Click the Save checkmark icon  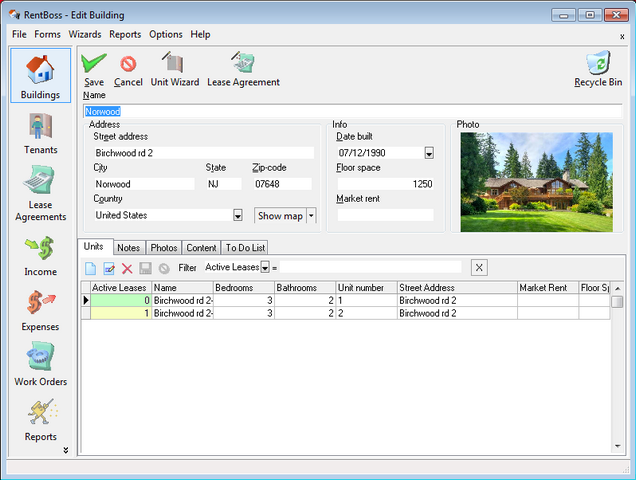point(94,63)
